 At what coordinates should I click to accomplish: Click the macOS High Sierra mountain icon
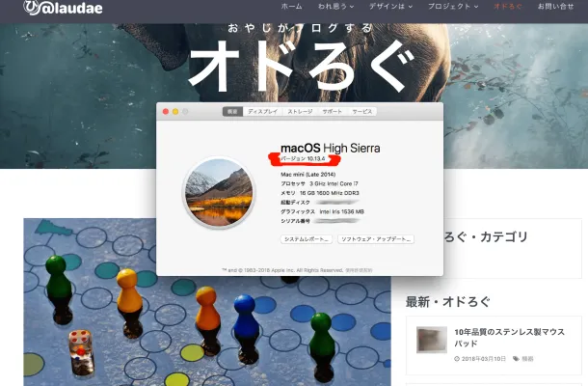coord(219,193)
